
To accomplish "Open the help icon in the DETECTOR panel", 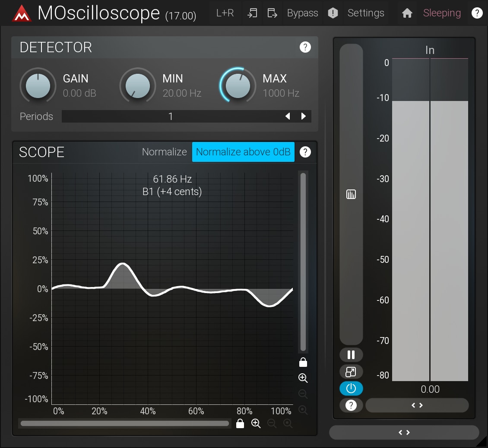I will point(305,47).
